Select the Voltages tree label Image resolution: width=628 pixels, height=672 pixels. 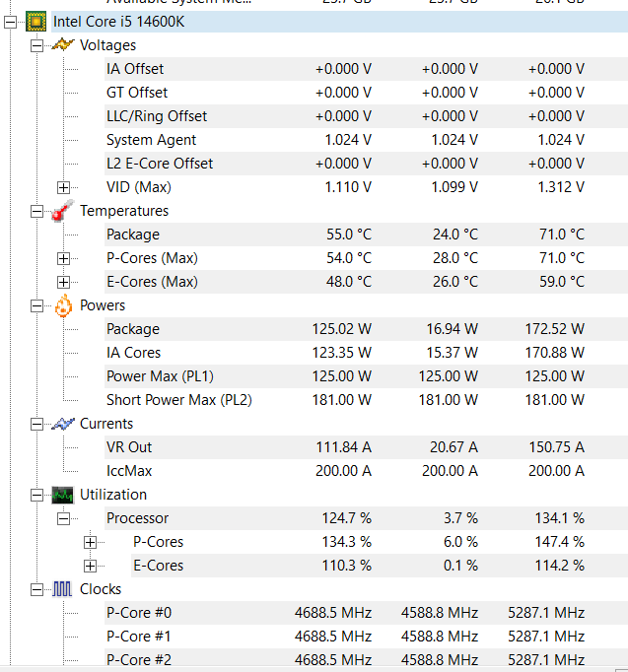107,45
